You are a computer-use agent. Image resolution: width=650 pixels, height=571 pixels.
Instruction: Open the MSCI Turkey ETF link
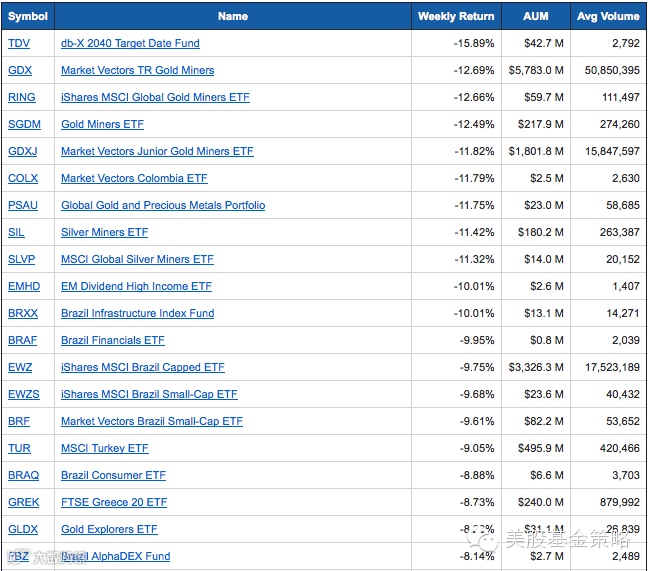104,448
